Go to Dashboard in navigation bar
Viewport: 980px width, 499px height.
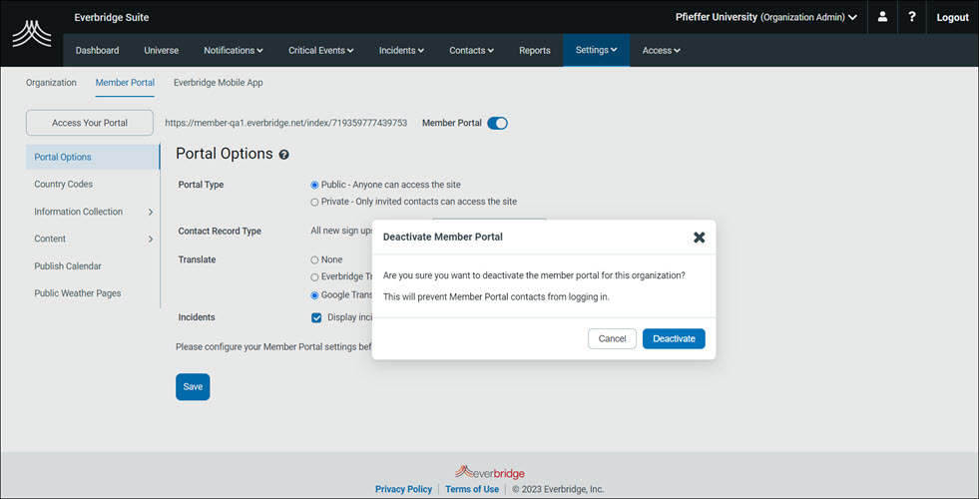tap(97, 50)
